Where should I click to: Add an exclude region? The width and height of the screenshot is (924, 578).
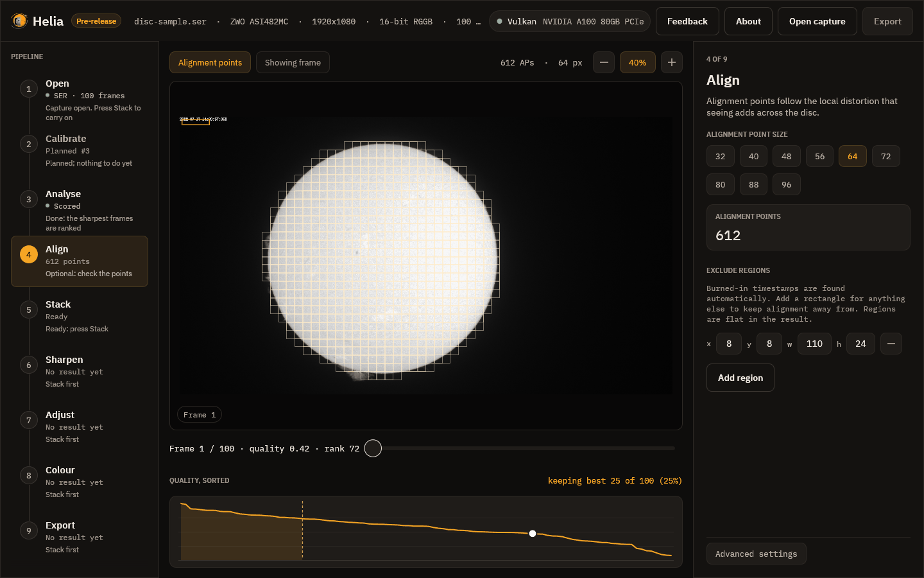(740, 378)
